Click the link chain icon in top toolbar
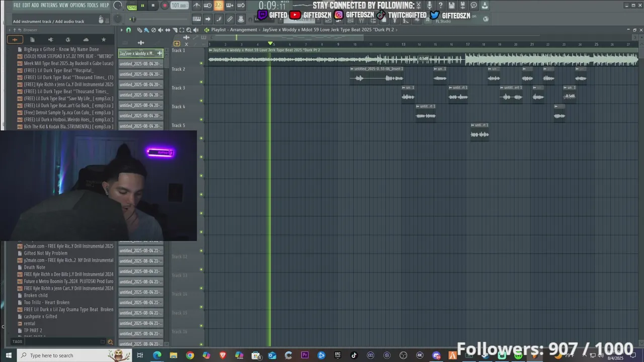This screenshot has height=362, width=644. pyautogui.click(x=229, y=19)
